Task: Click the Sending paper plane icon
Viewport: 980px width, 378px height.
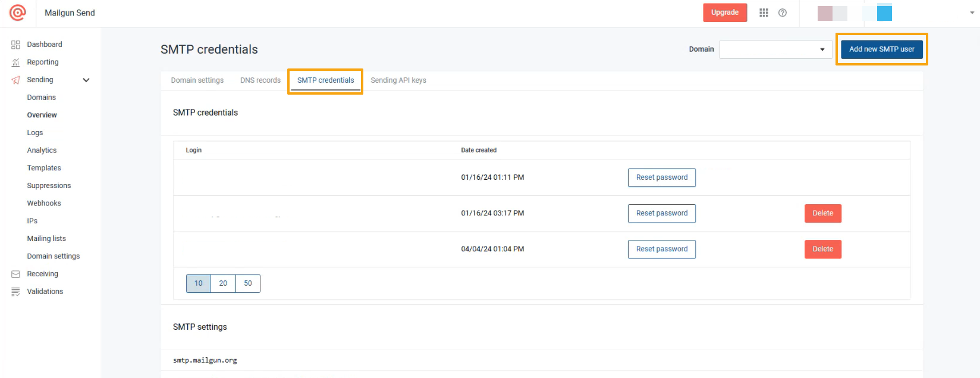Action: point(15,80)
